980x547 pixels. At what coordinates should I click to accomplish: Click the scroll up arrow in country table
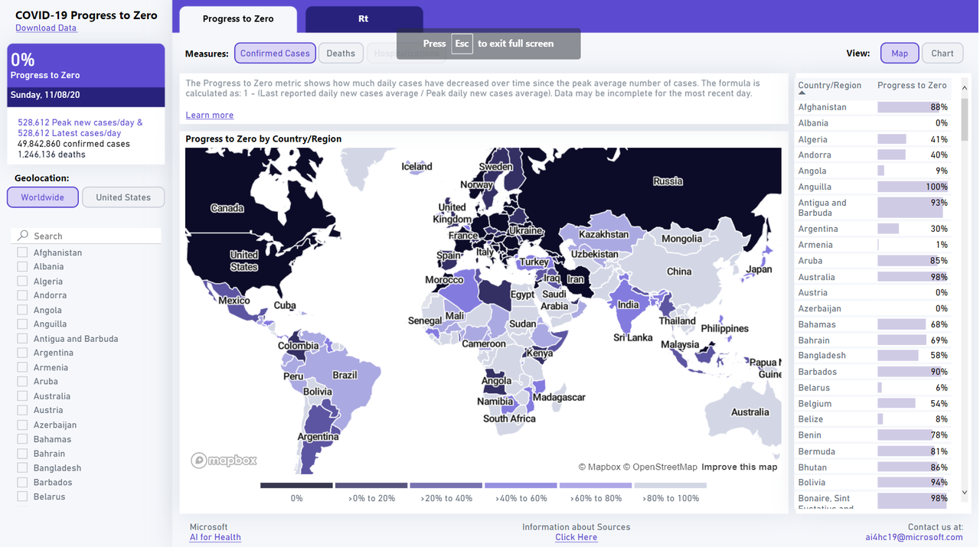point(965,88)
